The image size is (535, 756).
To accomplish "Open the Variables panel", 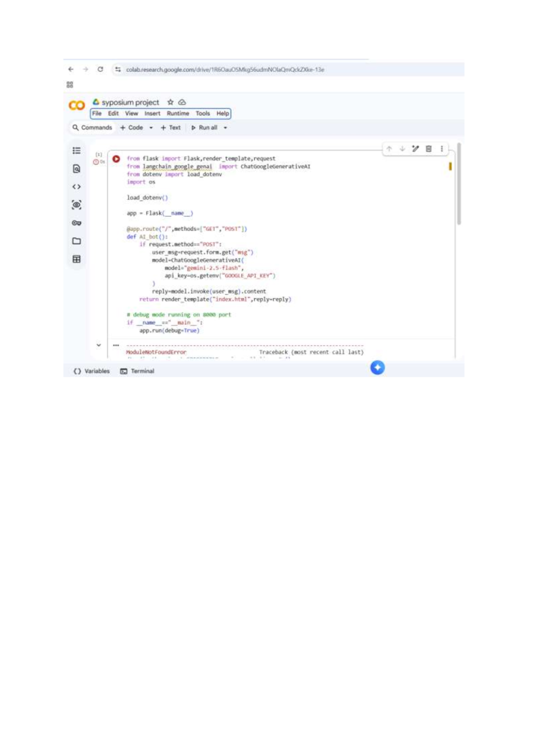I will (x=92, y=371).
